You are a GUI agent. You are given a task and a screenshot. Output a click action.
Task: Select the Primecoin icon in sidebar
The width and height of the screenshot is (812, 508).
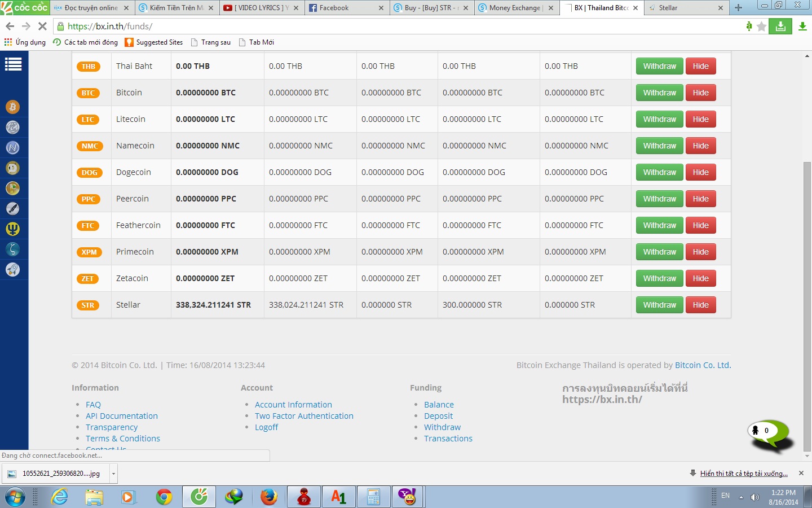(x=12, y=229)
